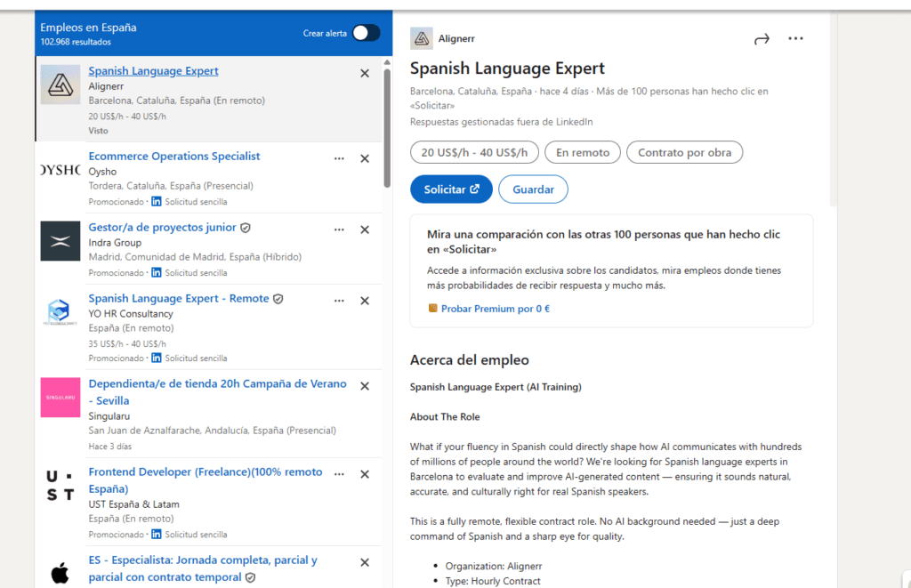Viewport: 911px width, 588px height.
Task: Open the Spanish Language Expert - Remote job
Action: point(179,298)
